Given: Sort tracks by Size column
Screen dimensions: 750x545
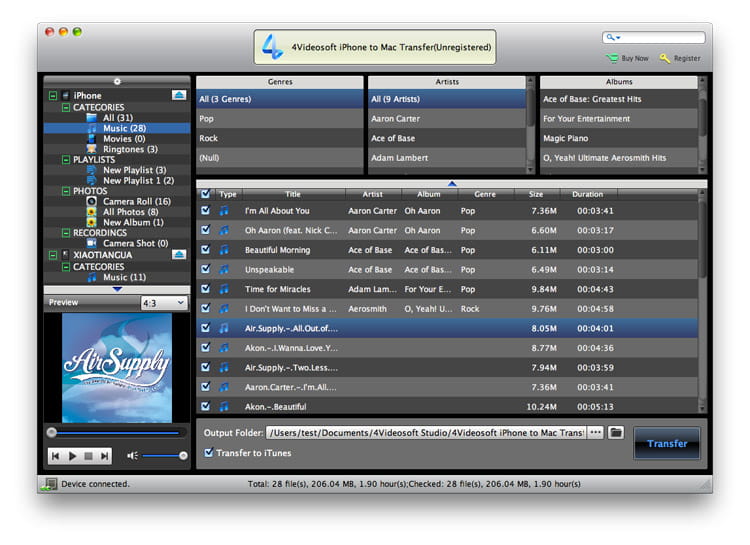Looking at the screenshot, I should click(x=536, y=194).
